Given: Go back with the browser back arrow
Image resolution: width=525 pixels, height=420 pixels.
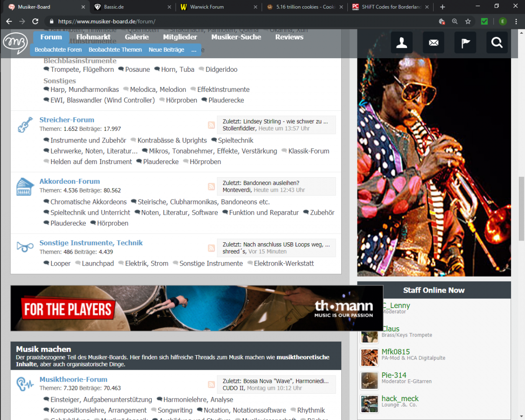Looking at the screenshot, I should (x=9, y=21).
